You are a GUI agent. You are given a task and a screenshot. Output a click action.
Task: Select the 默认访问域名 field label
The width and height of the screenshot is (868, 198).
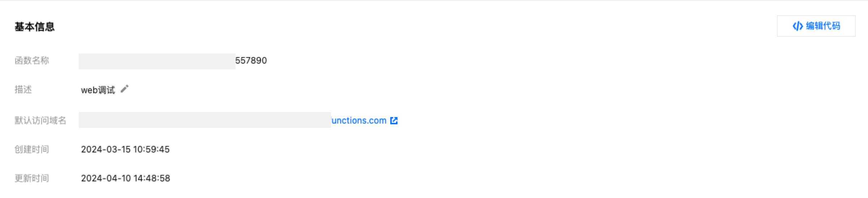click(x=40, y=120)
